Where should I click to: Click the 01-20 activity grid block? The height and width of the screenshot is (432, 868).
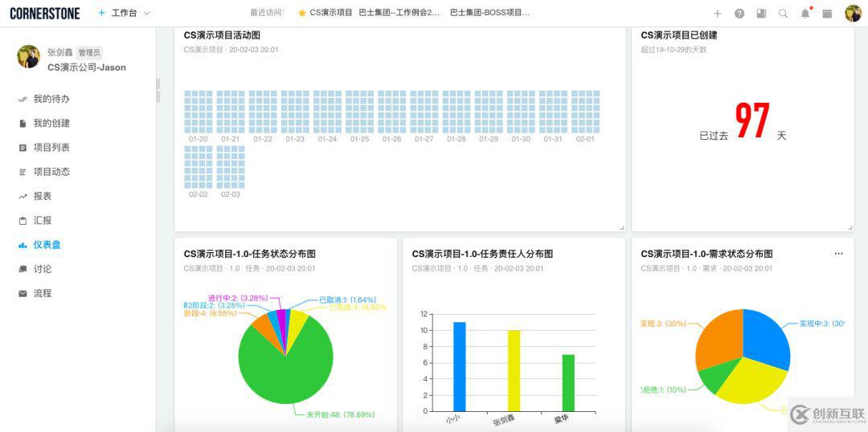pos(199,112)
